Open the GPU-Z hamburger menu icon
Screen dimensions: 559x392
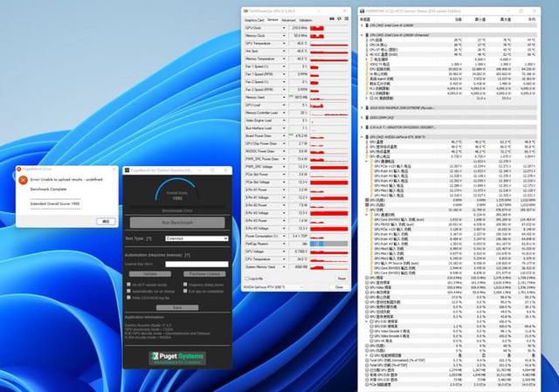346,19
